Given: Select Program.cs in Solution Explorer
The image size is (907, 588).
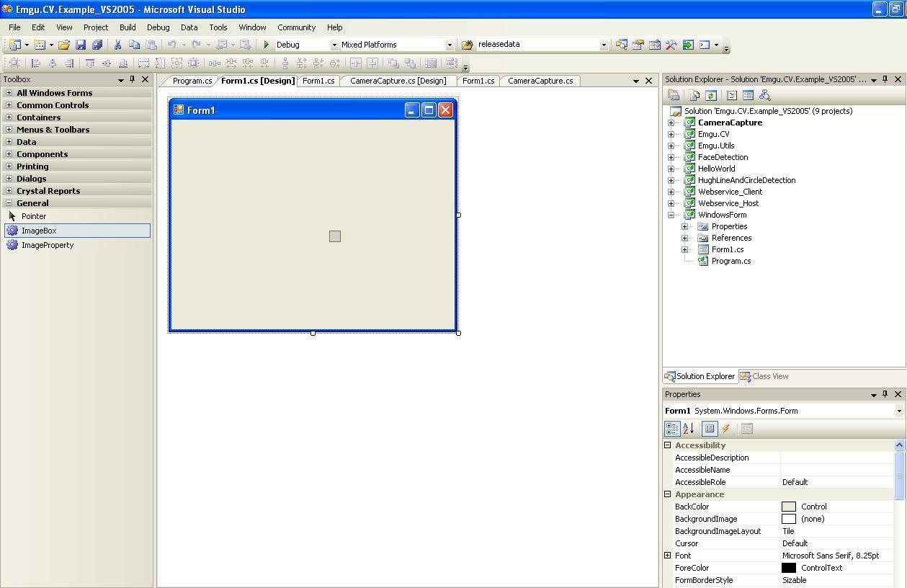Looking at the screenshot, I should click(x=731, y=261).
